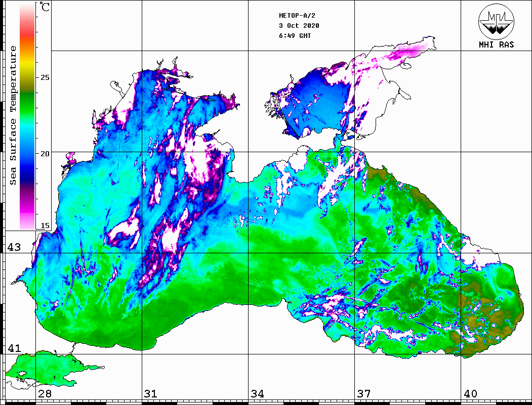Click the '6:49 GMT' time text
532x405 pixels.
pos(295,35)
